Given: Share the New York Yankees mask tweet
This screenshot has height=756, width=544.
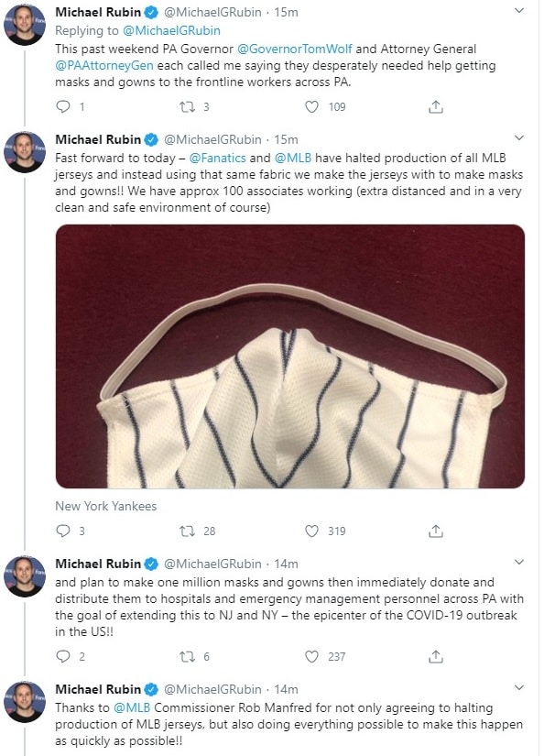Looking at the screenshot, I should tap(436, 531).
